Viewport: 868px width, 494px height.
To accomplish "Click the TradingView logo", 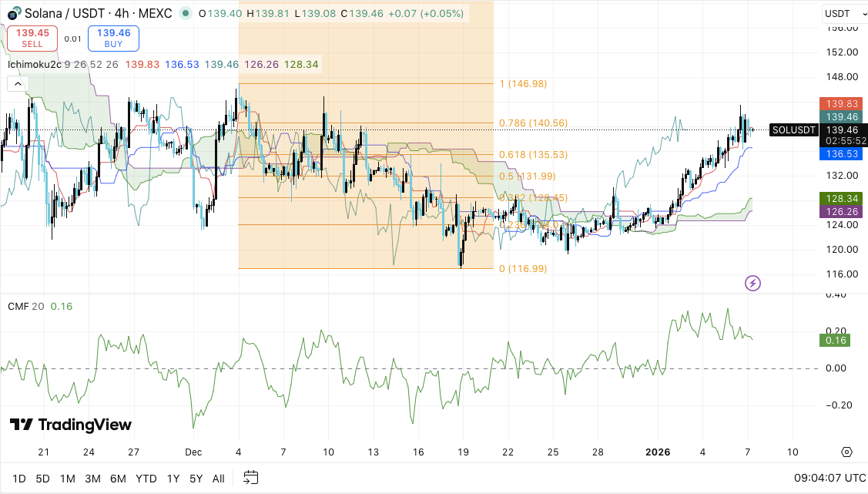I will (68, 425).
